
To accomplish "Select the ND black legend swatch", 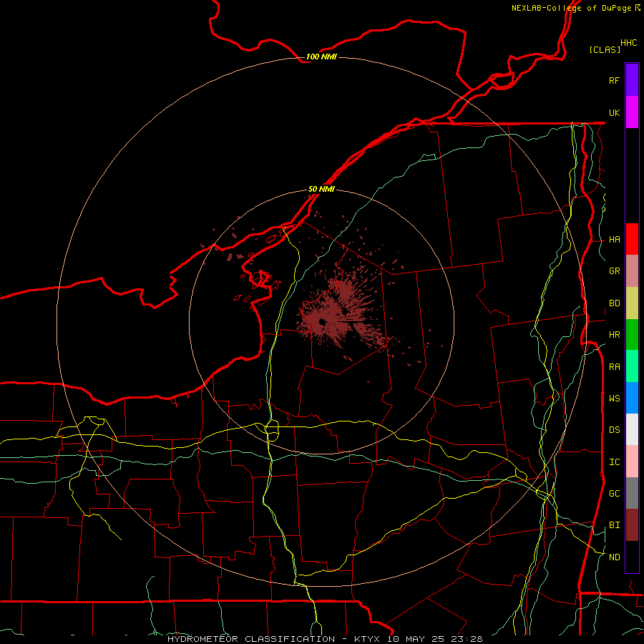I will pyautogui.click(x=632, y=557).
